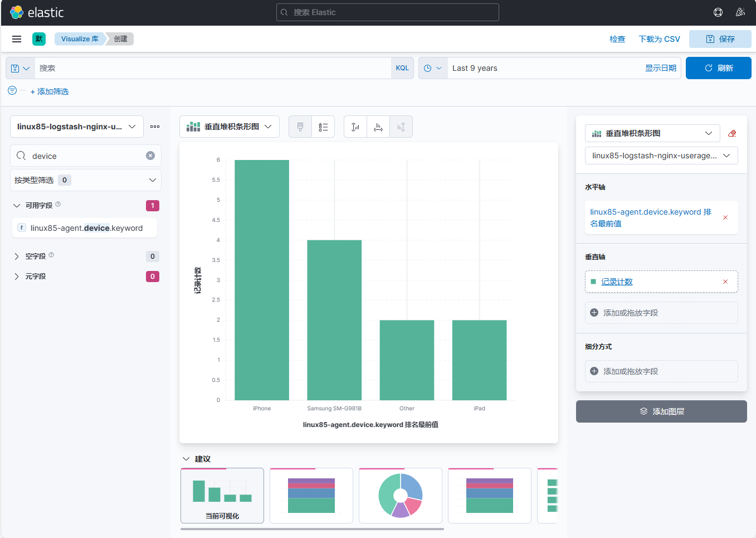This screenshot has height=538, width=756.
Task: Select the pie chart suggestion thumbnail
Action: click(401, 496)
